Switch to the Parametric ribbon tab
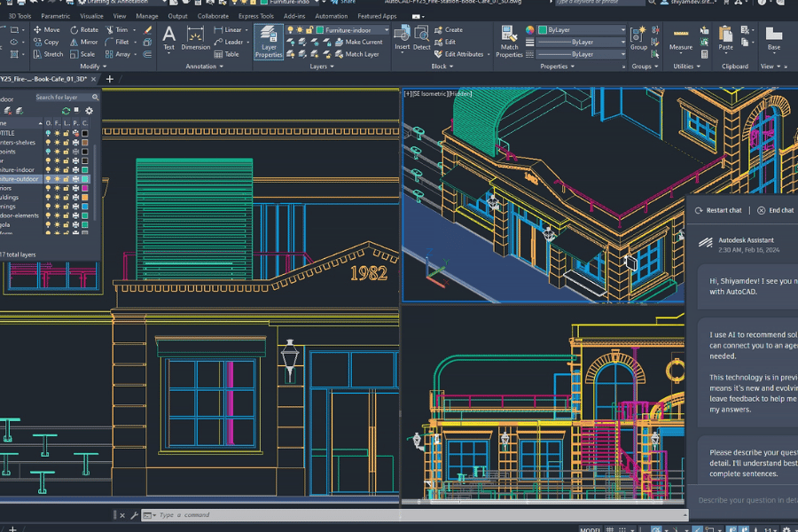Viewport: 798px width, 532px height. [55, 16]
